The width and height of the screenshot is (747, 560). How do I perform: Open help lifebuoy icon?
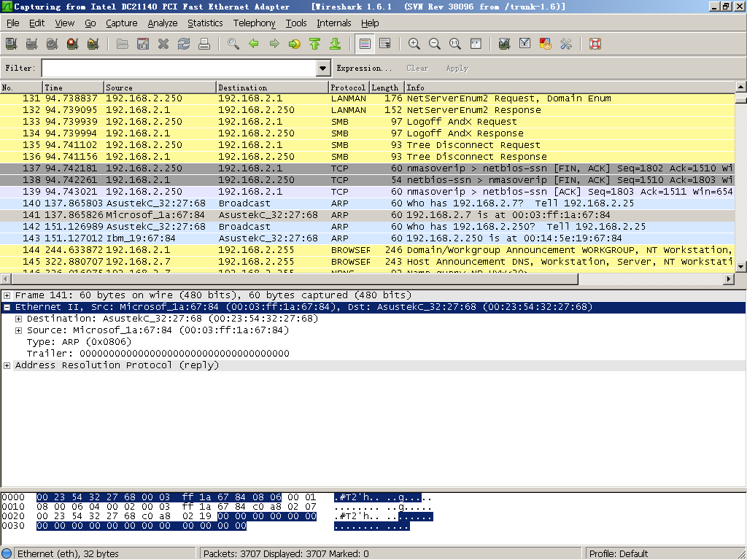[595, 44]
